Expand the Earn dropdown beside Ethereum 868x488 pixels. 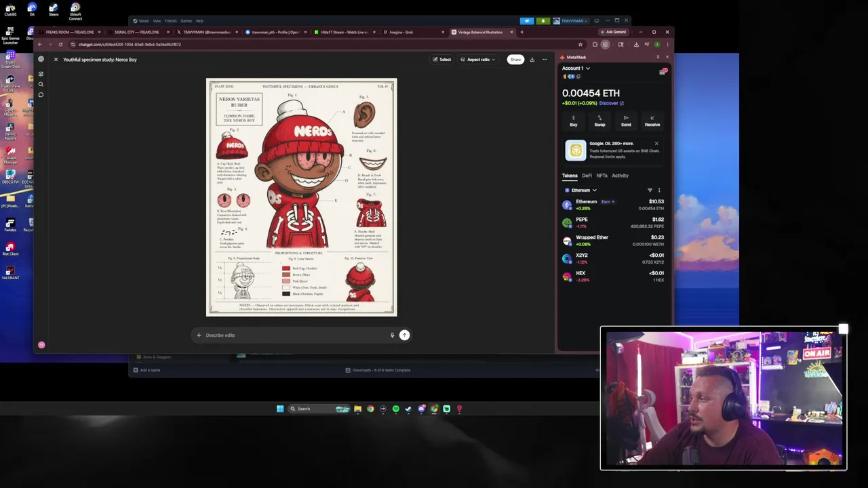click(x=608, y=201)
